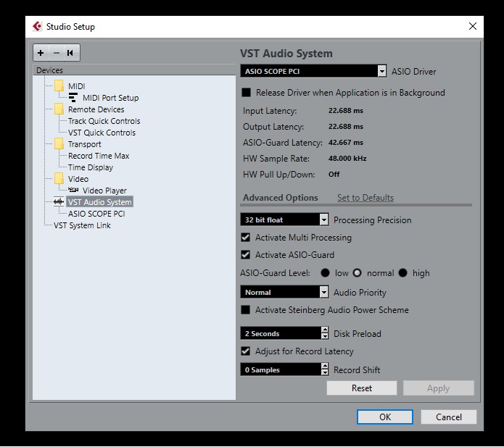Select Video Player tree item
The width and height of the screenshot is (504, 447).
pos(104,191)
